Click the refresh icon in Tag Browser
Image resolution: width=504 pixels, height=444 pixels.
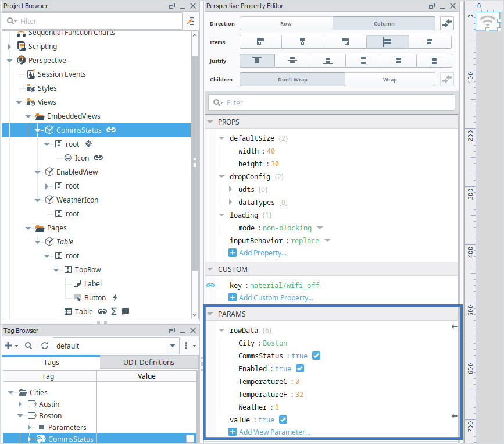(44, 346)
